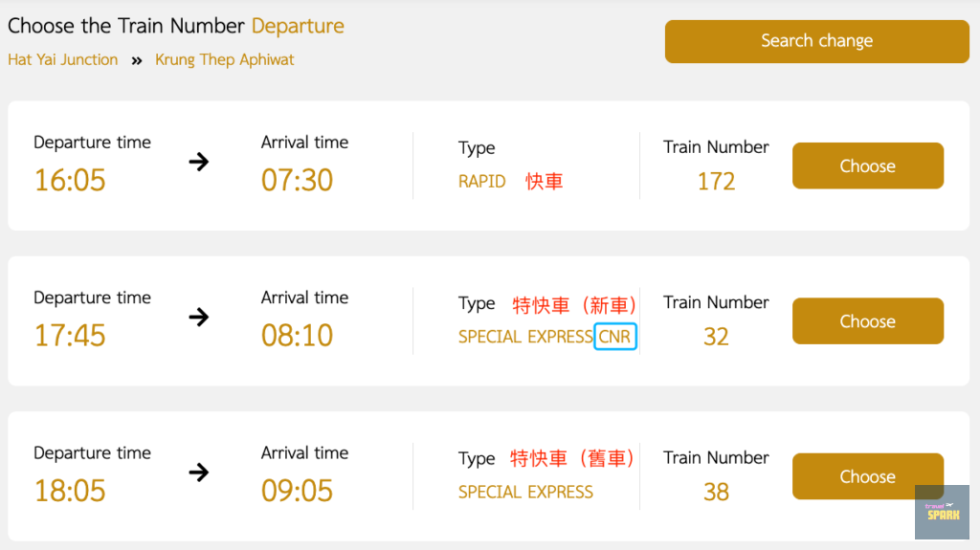Click the 09:05 arrival time
The image size is (980, 550).
pyautogui.click(x=297, y=491)
